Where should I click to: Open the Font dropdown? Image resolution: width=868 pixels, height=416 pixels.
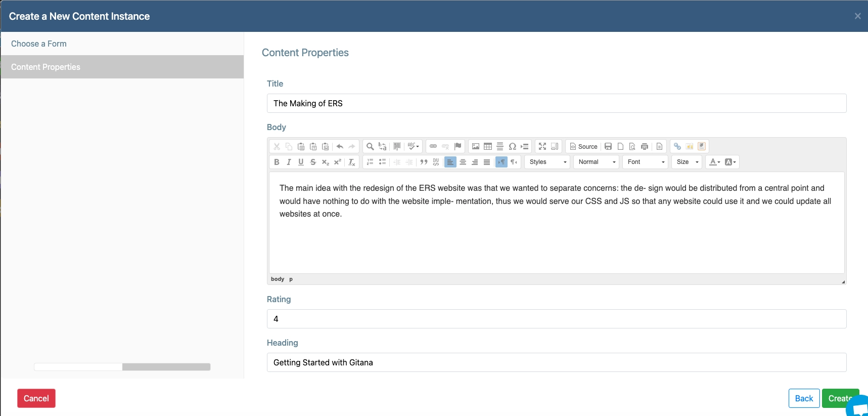pyautogui.click(x=646, y=162)
